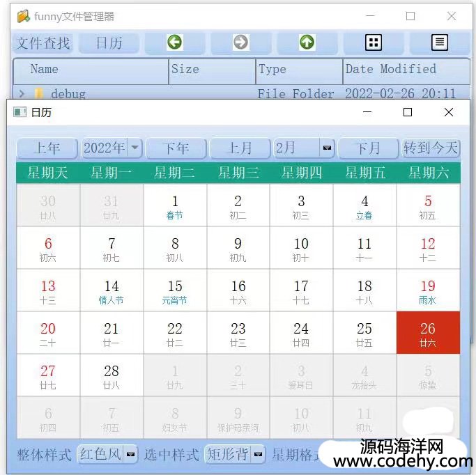
Task: Click the green back arrow icon
Action: pyautogui.click(x=175, y=42)
